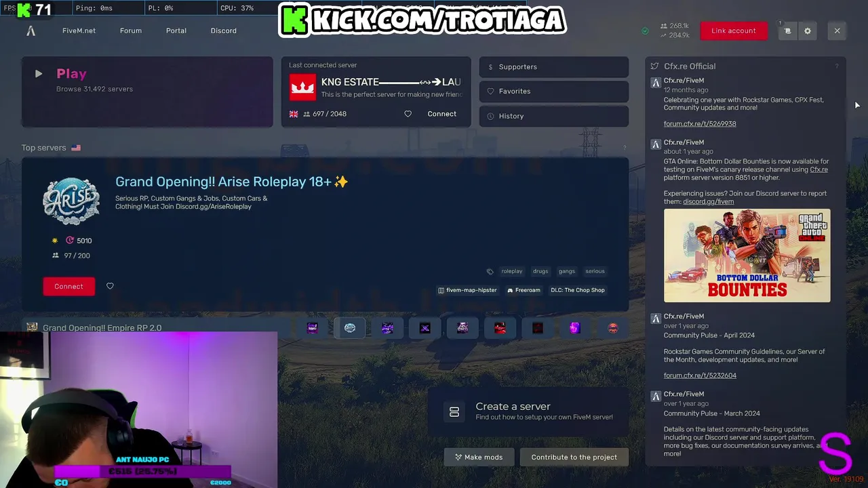Open the Cfx.re link in Bottom Dollar post
The height and width of the screenshot is (488, 868).
[x=818, y=169]
